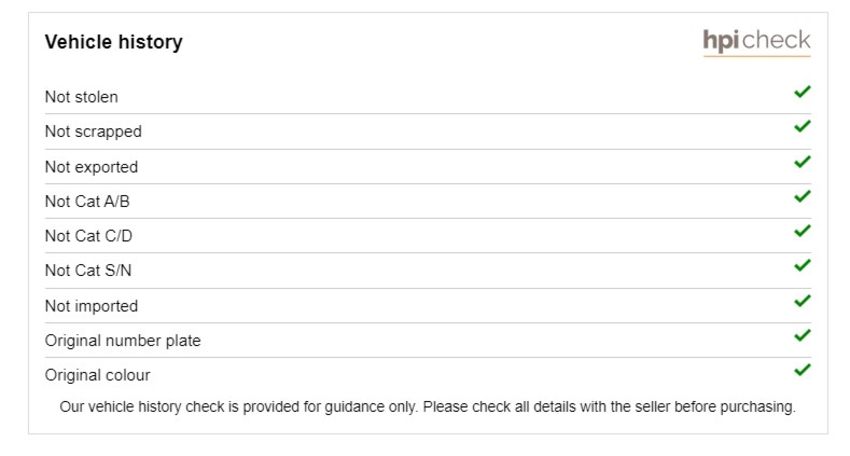
Task: Click the Not Cat A/B label
Action: (x=87, y=202)
